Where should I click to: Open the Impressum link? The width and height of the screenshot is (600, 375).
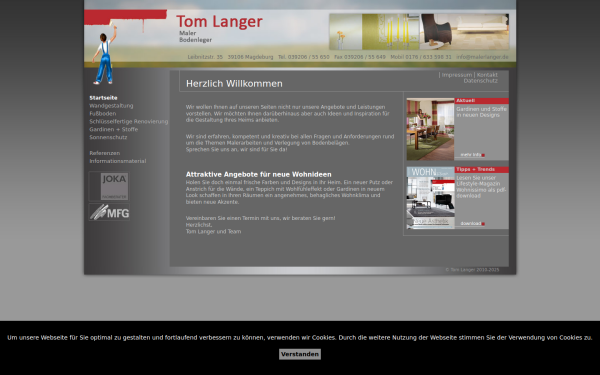(457, 75)
